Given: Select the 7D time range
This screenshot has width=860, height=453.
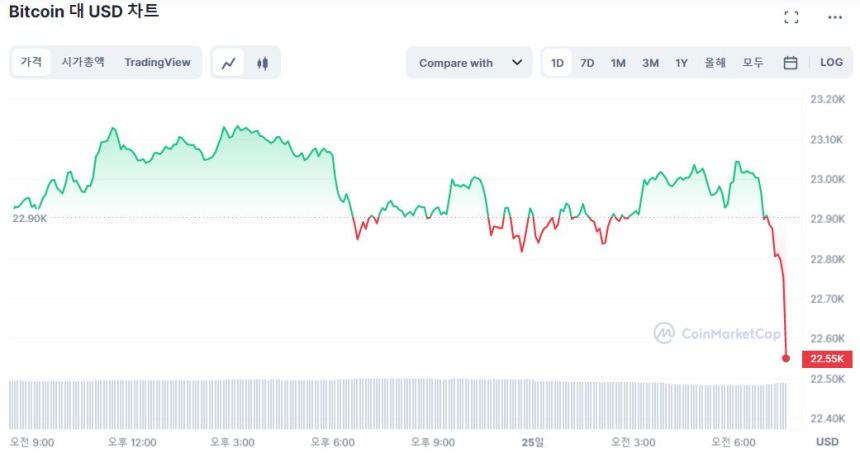Looking at the screenshot, I should point(587,63).
